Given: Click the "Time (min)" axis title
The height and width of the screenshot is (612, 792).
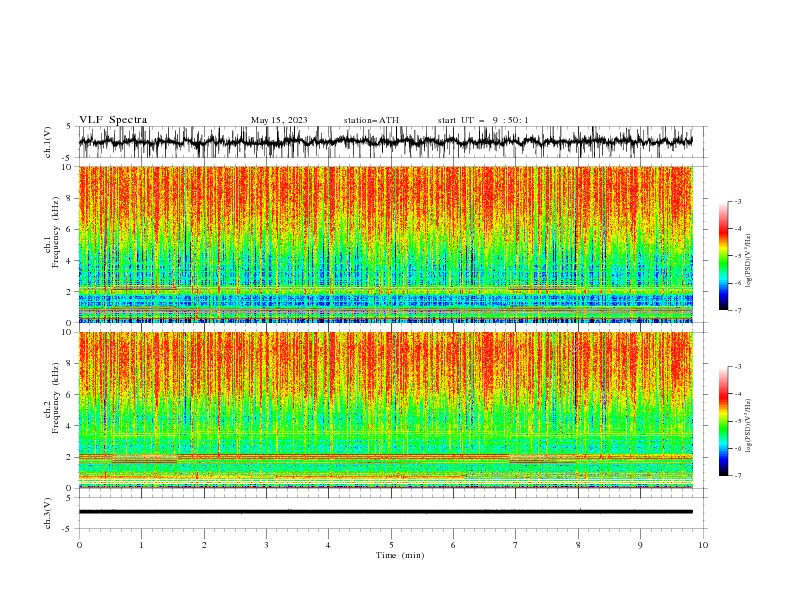Looking at the screenshot, I should (x=400, y=555).
